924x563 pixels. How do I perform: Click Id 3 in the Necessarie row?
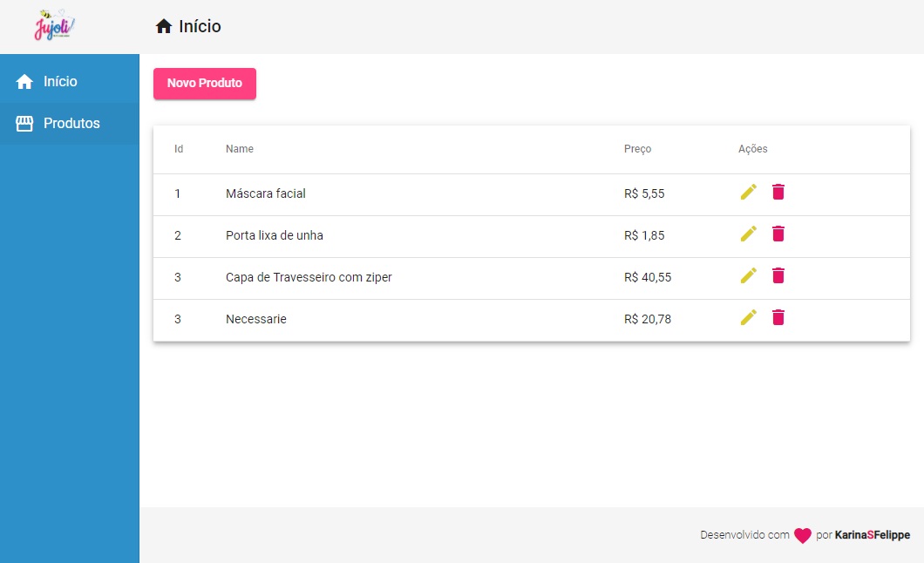coord(177,319)
